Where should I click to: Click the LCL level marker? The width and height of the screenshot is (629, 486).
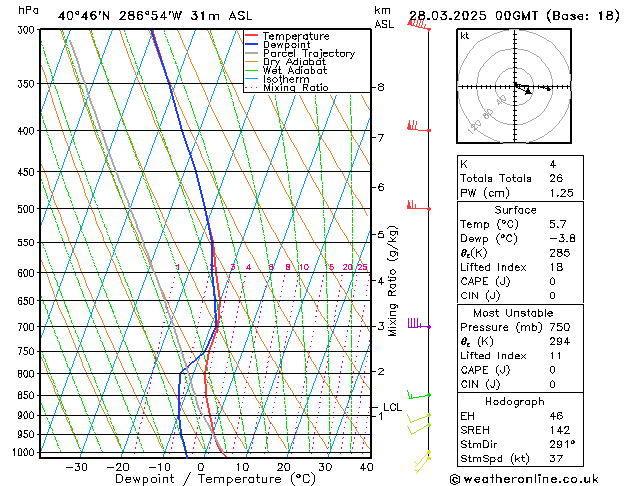pyautogui.click(x=392, y=407)
